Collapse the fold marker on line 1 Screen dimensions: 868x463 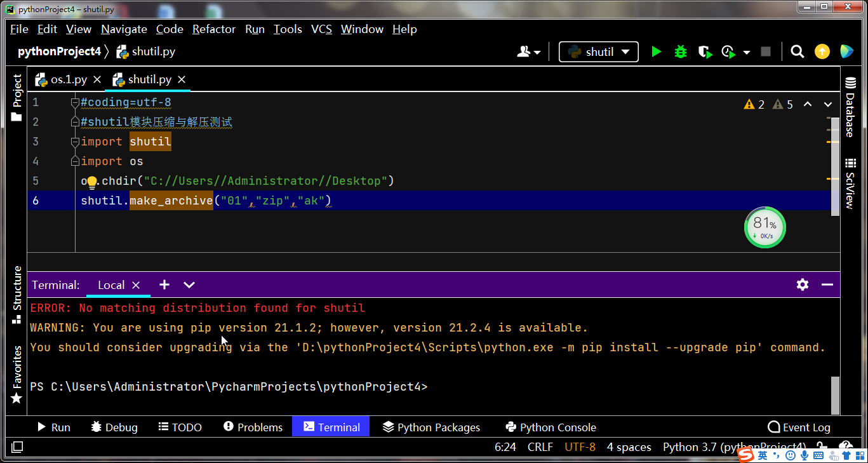(75, 102)
